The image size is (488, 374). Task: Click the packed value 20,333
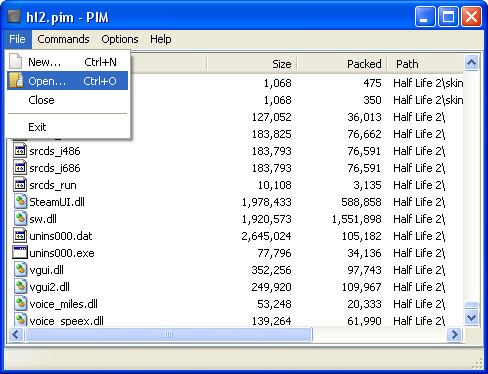pyautogui.click(x=364, y=304)
